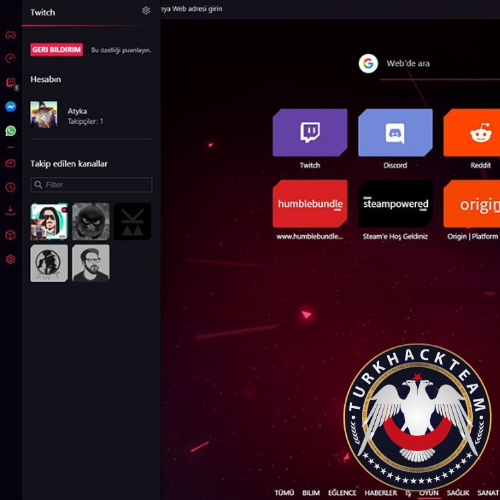Open the humblebundle speed dial tile
The image size is (500, 500).
click(x=310, y=204)
